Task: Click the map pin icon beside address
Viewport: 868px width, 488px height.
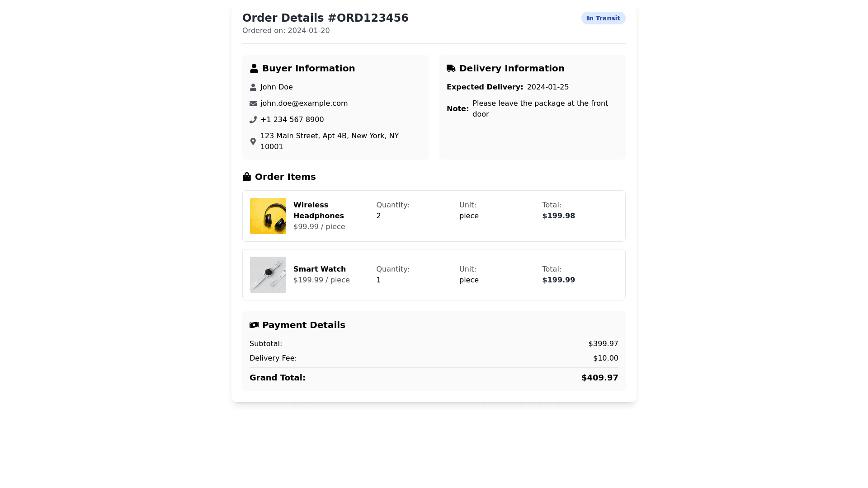Action: click(x=253, y=141)
